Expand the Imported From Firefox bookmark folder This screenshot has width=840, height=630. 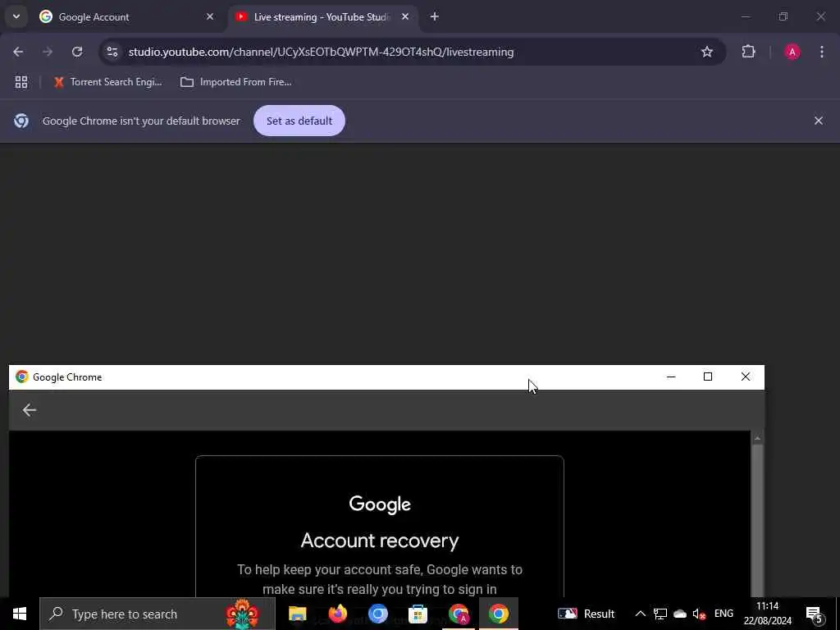tap(236, 82)
